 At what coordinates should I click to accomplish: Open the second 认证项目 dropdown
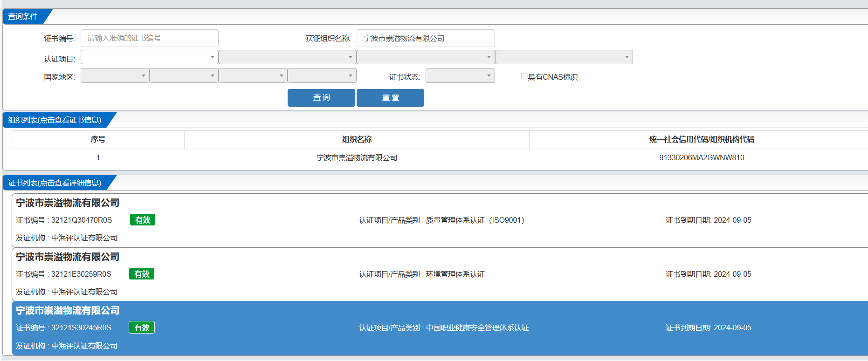(x=287, y=57)
